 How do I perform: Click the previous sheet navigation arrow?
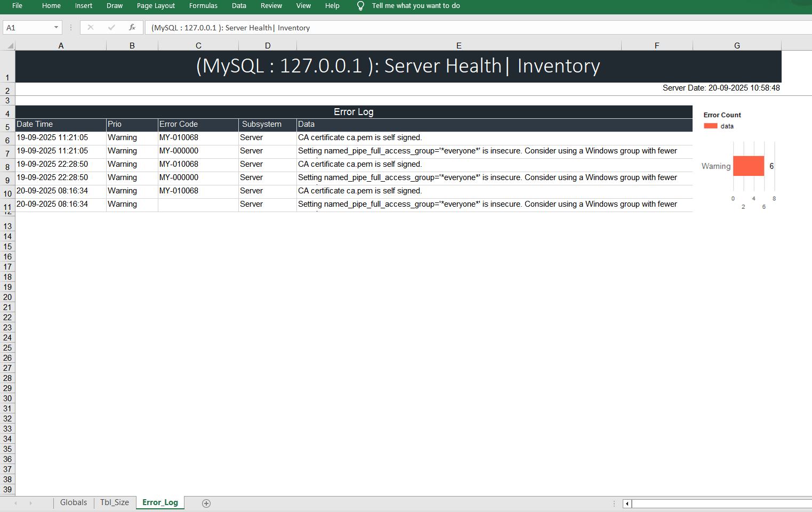(x=16, y=503)
